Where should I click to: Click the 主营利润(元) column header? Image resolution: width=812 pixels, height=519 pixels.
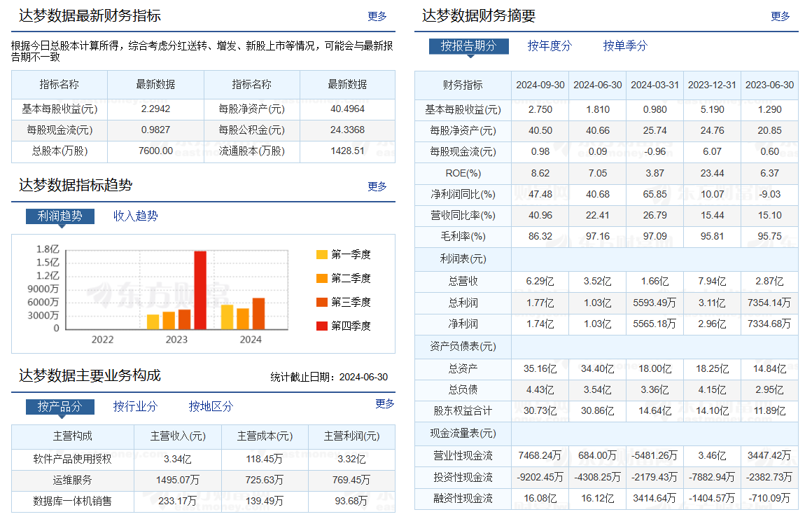351,436
